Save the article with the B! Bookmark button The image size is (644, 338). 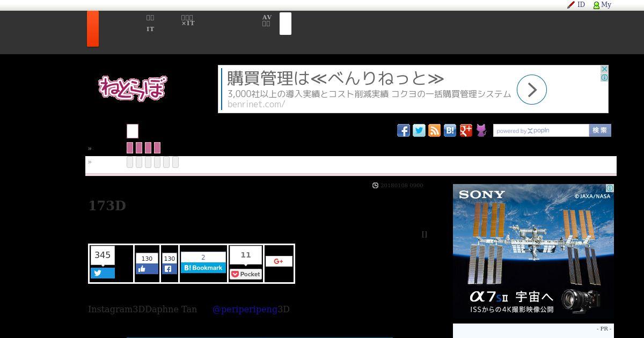[x=203, y=268]
